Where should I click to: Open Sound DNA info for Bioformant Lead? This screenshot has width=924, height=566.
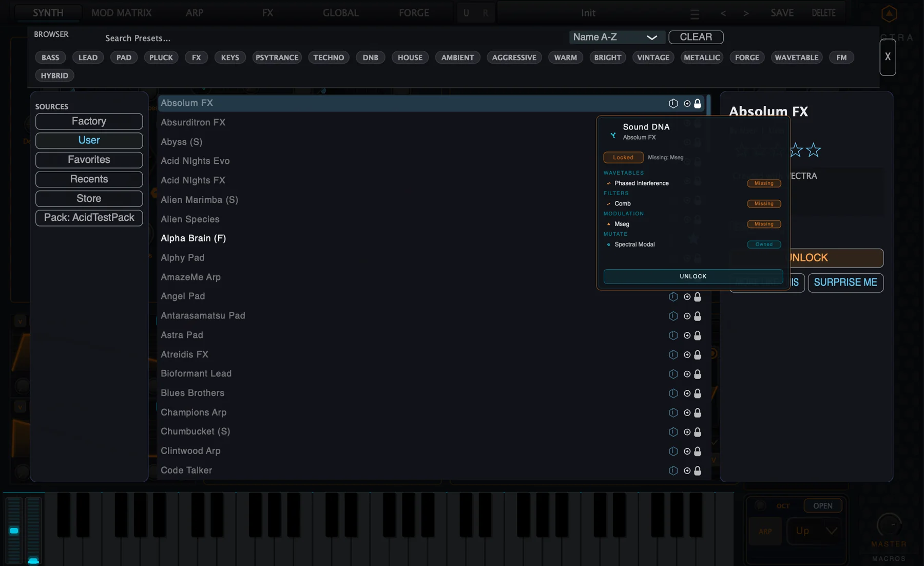pos(673,374)
